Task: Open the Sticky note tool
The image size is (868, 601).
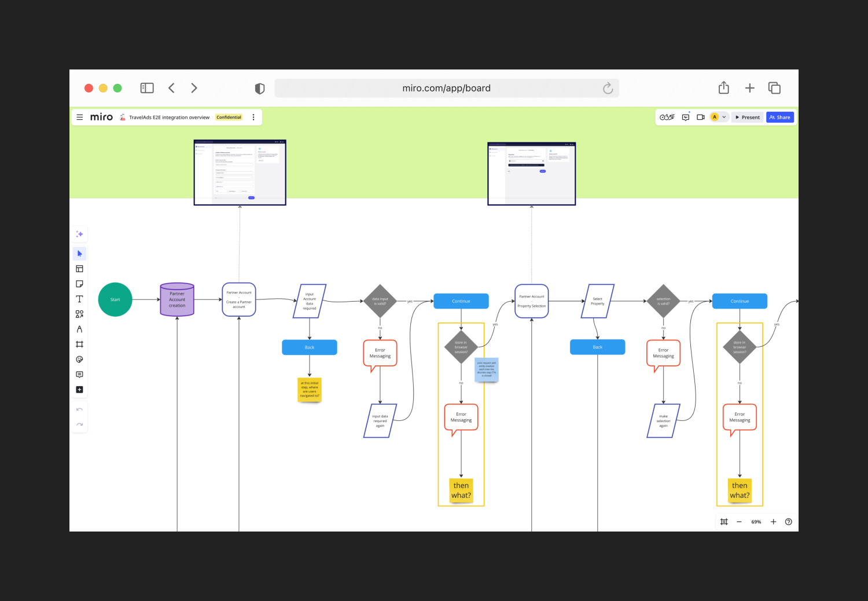Action: 79,284
